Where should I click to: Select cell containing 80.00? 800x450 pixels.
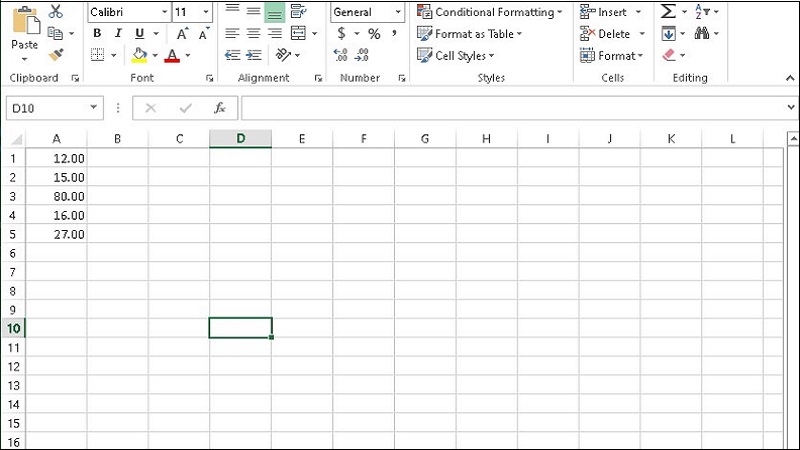tap(56, 196)
